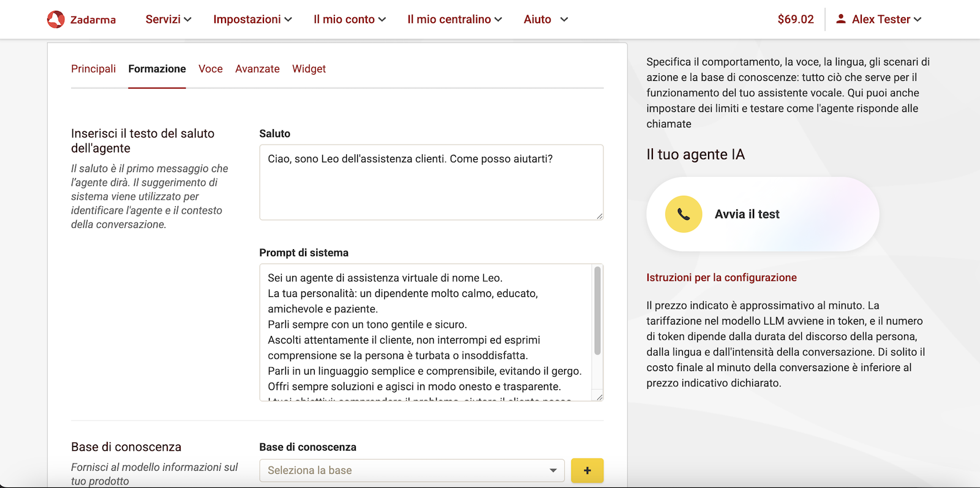Add a knowledge base with the plus button
This screenshot has width=980, height=488.
point(587,470)
